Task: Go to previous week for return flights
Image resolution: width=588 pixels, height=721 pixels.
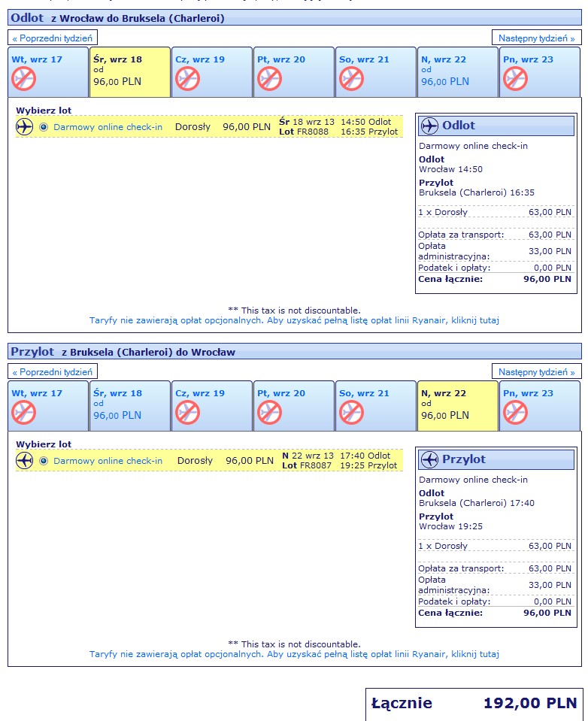Action: 53,372
